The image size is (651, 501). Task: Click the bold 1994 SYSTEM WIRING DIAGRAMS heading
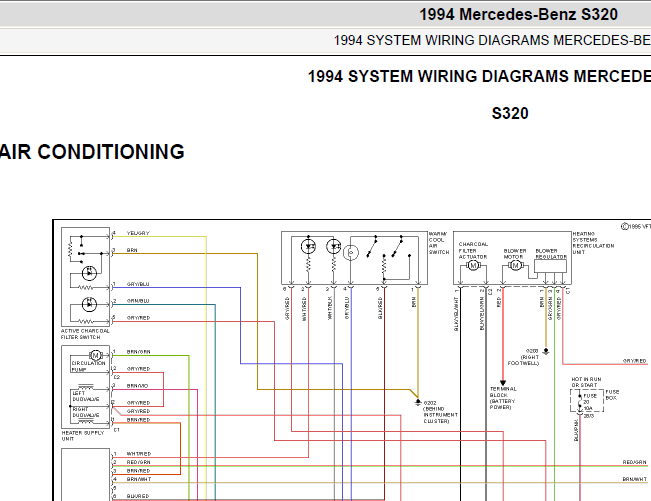pyautogui.click(x=479, y=76)
